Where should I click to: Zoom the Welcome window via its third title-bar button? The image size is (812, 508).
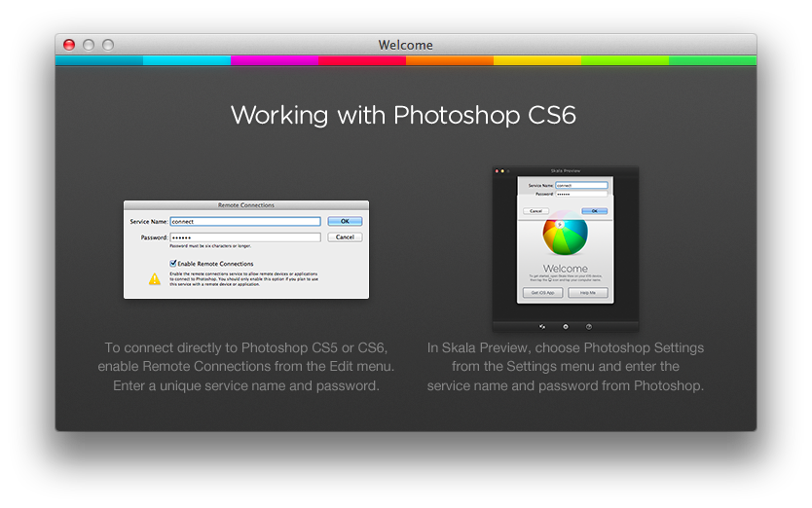pyautogui.click(x=108, y=45)
